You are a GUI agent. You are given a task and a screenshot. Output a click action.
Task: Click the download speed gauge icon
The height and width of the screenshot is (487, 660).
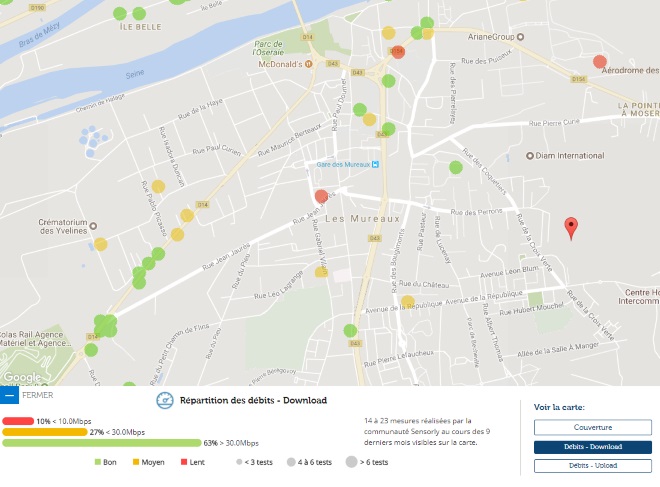166,400
